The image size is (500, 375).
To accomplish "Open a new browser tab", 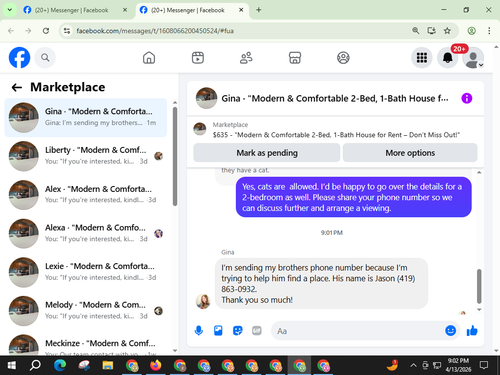I will [x=258, y=10].
